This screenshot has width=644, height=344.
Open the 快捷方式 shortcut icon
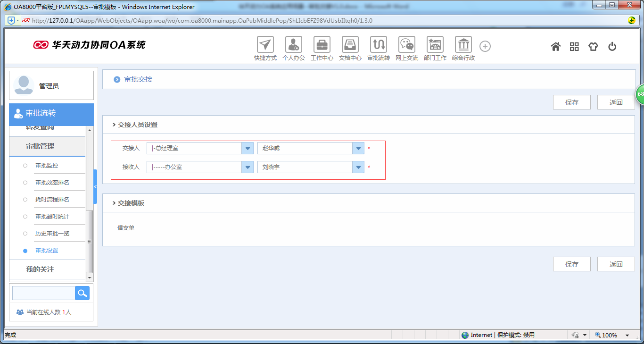[265, 45]
